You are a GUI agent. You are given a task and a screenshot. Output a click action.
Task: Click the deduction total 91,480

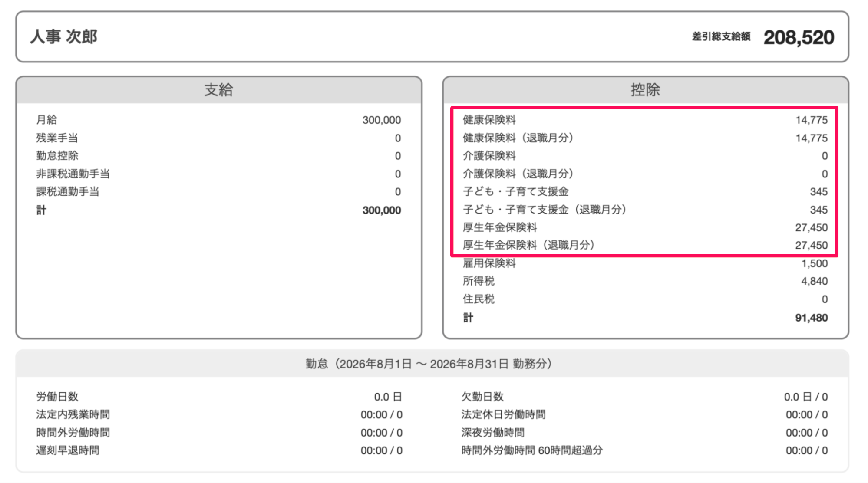(811, 318)
